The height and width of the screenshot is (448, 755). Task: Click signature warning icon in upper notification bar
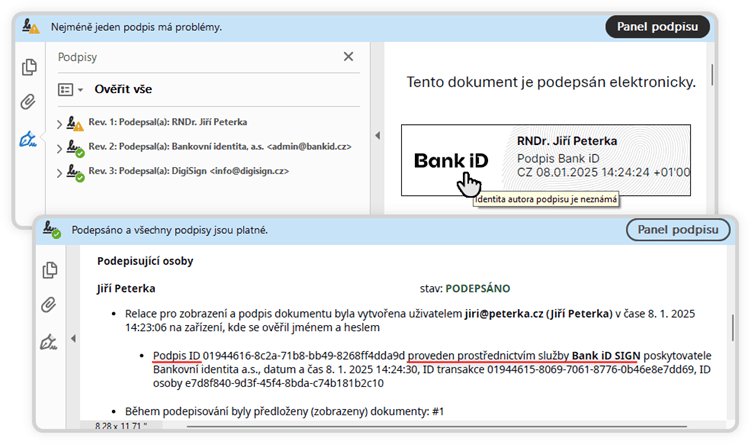pos(31,26)
